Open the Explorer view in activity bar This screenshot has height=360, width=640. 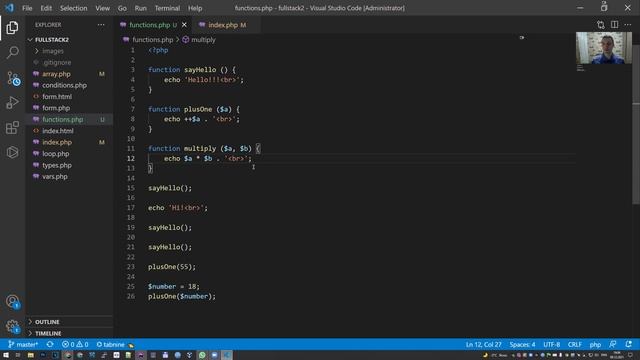click(x=12, y=28)
